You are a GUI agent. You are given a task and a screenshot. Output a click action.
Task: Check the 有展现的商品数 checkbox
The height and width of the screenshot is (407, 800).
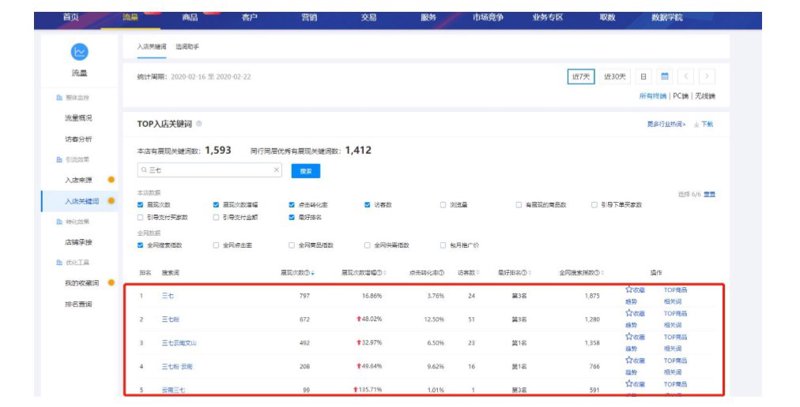(518, 205)
